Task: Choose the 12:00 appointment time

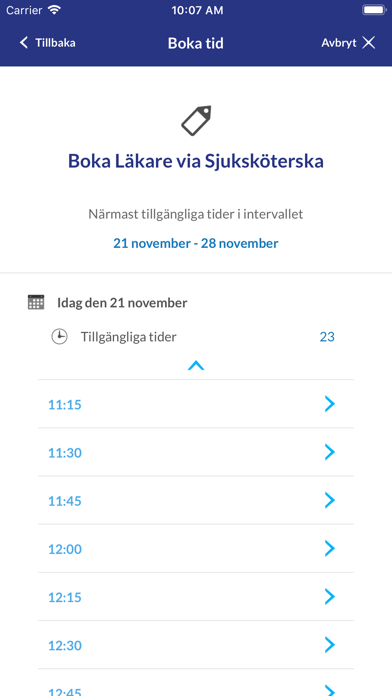Action: (196, 549)
